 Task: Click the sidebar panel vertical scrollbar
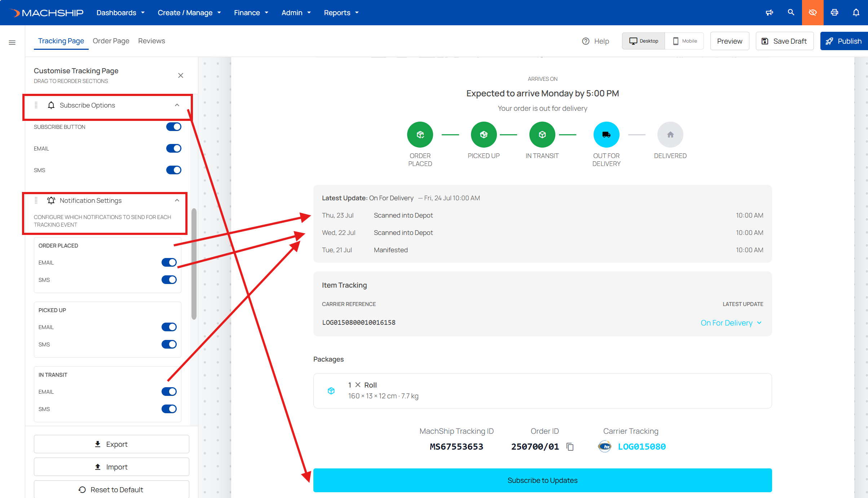click(194, 264)
